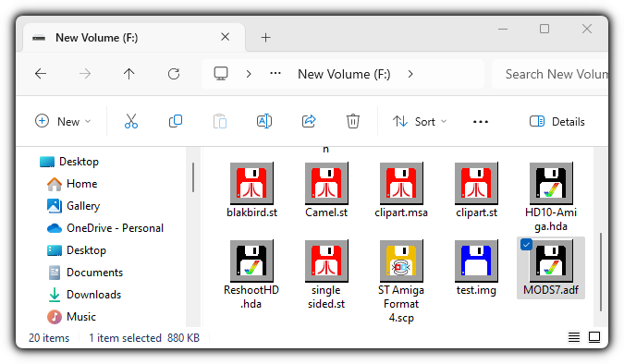This screenshot has width=624, height=364.
Task: Close the New Volume (F:) tab
Action: tap(226, 37)
